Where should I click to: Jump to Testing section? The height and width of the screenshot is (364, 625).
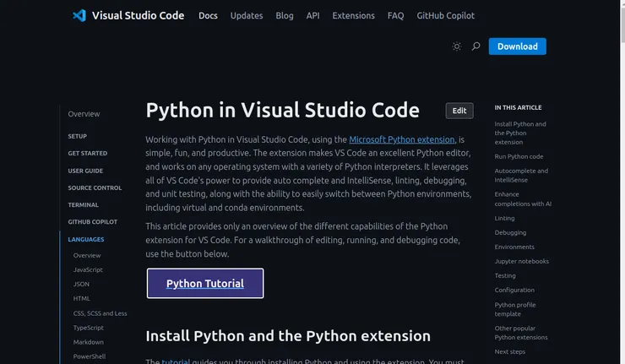click(505, 276)
